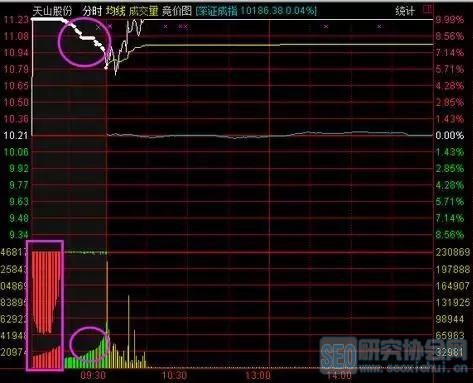Click the double x marker near 10:30
This screenshot has height=383, width=473.
[x=183, y=26]
